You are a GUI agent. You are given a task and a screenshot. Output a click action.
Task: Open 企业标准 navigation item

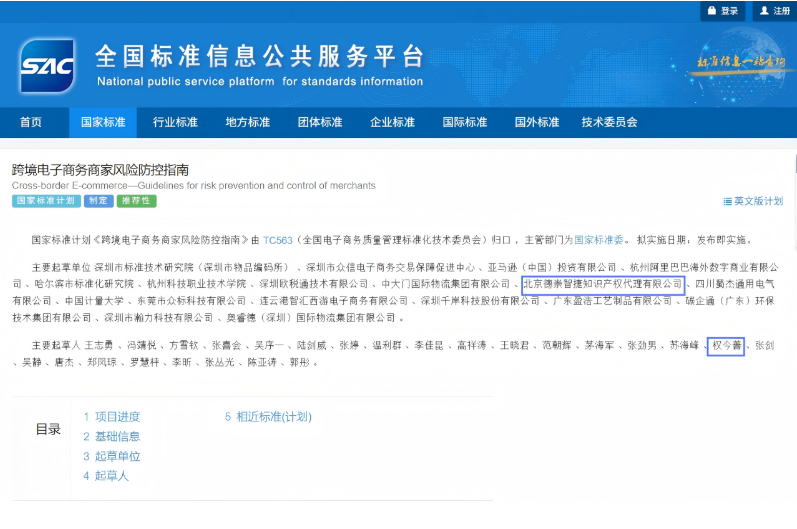point(392,122)
